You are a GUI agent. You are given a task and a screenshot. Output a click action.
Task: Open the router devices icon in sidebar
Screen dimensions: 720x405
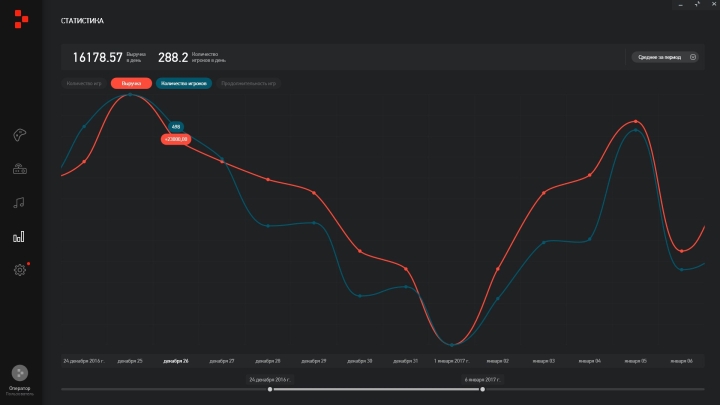point(20,169)
